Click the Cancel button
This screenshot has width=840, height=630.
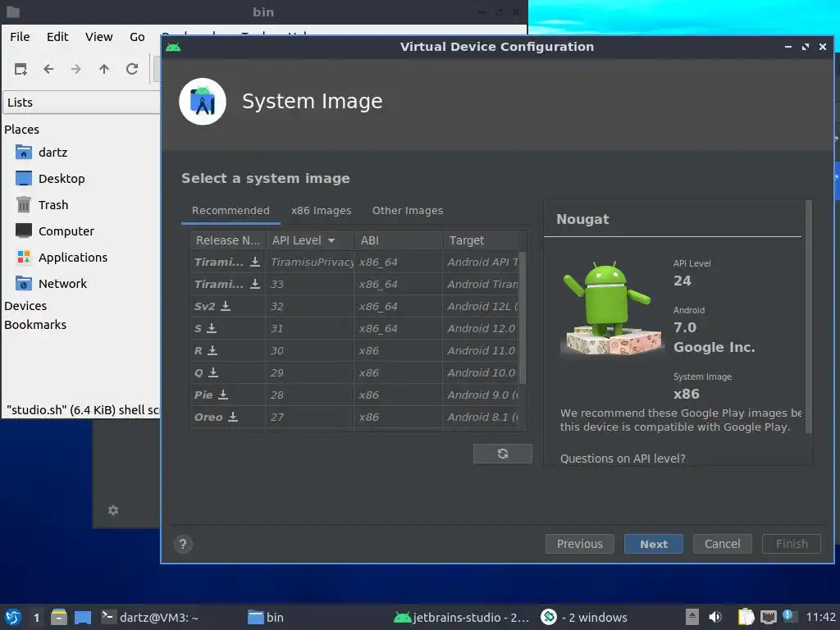(x=722, y=544)
